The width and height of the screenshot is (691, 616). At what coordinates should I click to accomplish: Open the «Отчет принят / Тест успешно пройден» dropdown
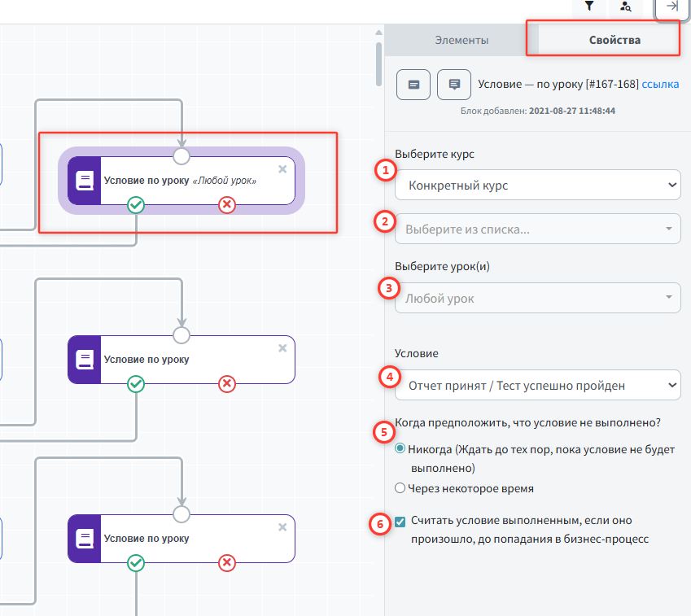coord(537,385)
